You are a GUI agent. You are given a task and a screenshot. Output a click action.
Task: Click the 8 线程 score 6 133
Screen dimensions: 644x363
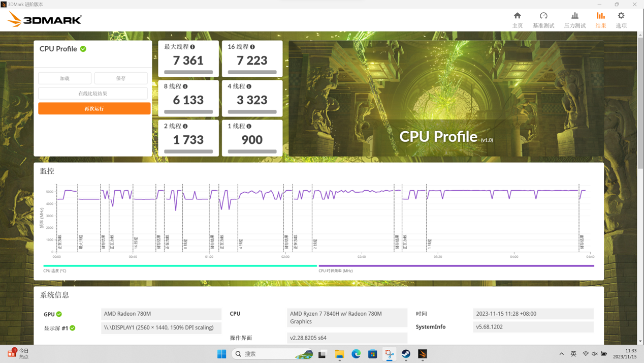[188, 100]
